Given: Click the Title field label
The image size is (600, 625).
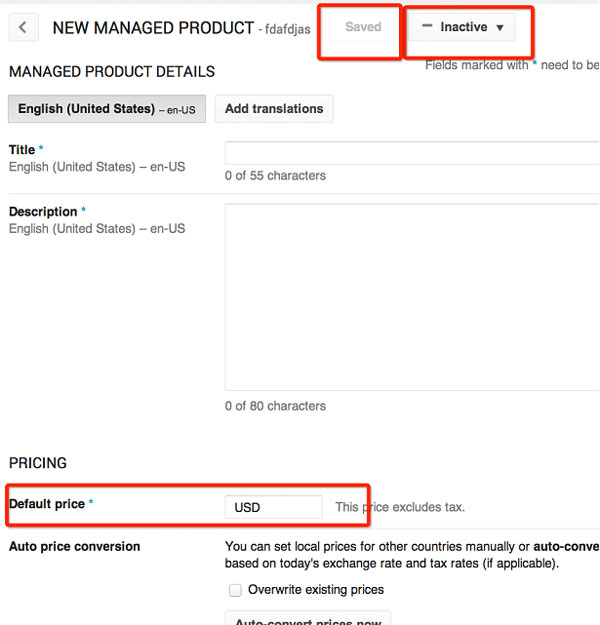Looking at the screenshot, I should click(22, 150).
